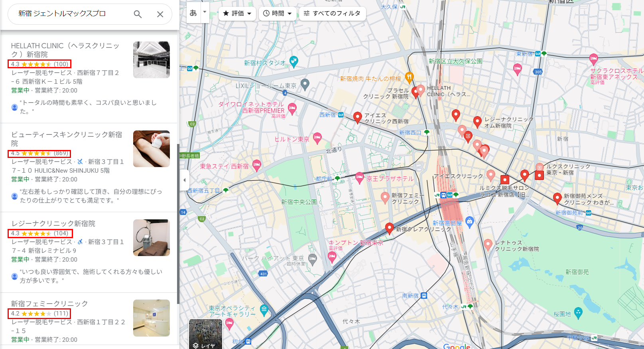
Task: Open HELLATH CLINIC 新宿院 listing title
Action: point(65,50)
